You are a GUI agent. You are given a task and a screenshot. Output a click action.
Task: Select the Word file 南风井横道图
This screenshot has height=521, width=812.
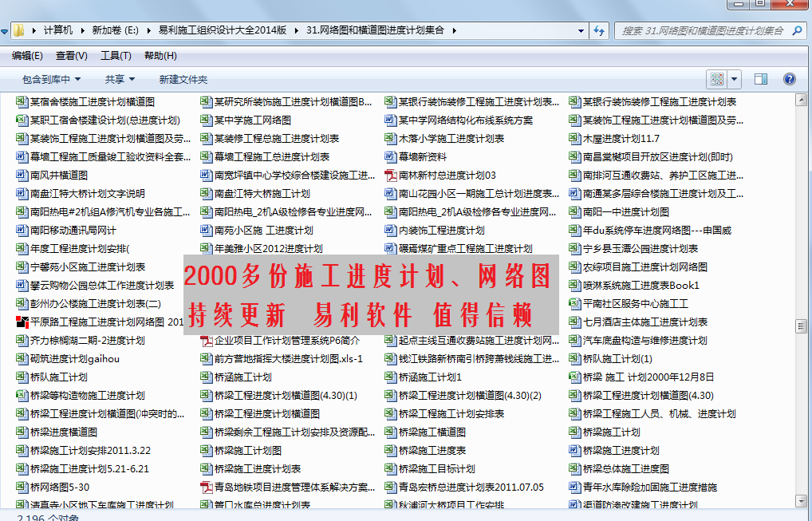[58, 175]
